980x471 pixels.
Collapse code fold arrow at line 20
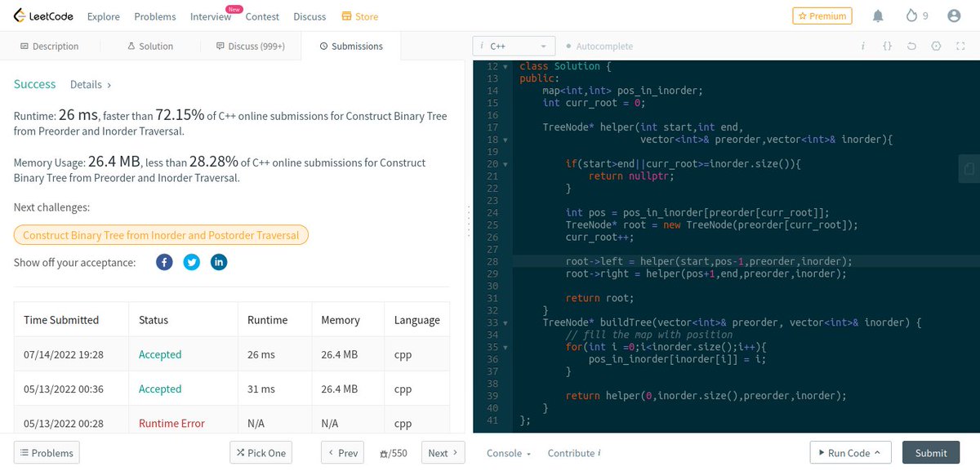pos(506,164)
